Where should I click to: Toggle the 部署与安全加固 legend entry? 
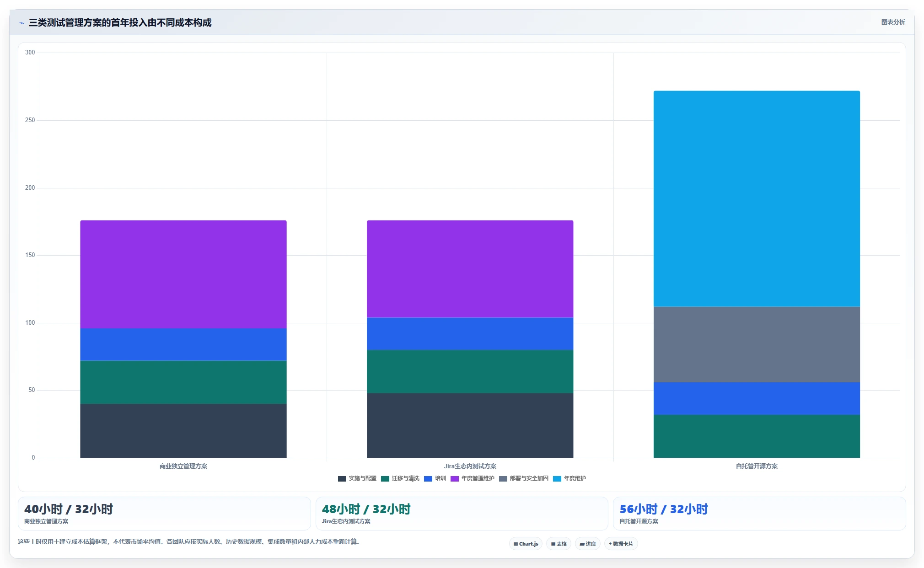524,479
